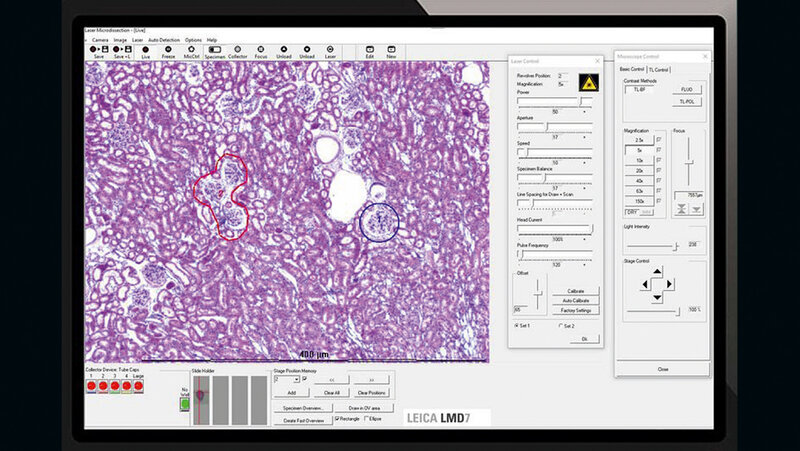This screenshot has width=800, height=451.
Task: Click the Save toolbar icon
Action: (x=98, y=49)
